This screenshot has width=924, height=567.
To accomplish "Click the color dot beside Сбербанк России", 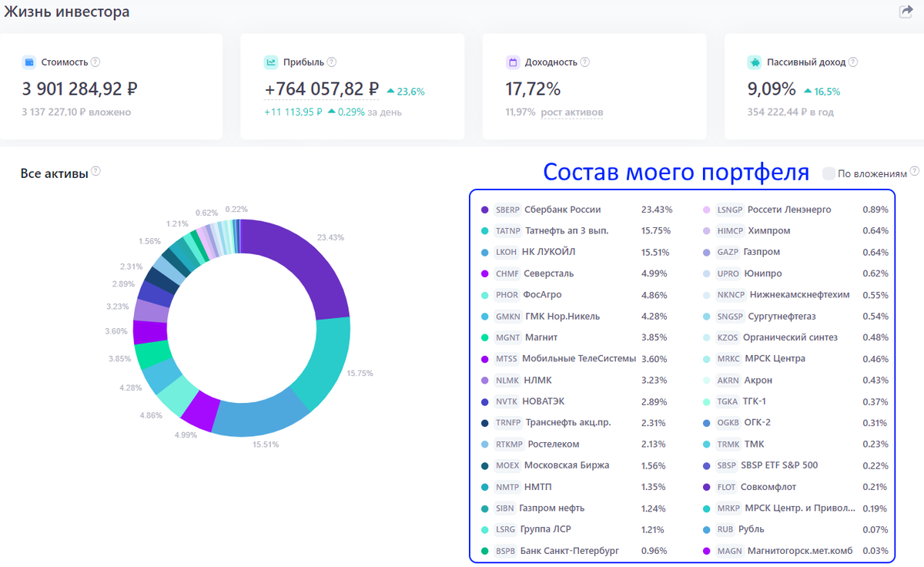I will coord(485,210).
